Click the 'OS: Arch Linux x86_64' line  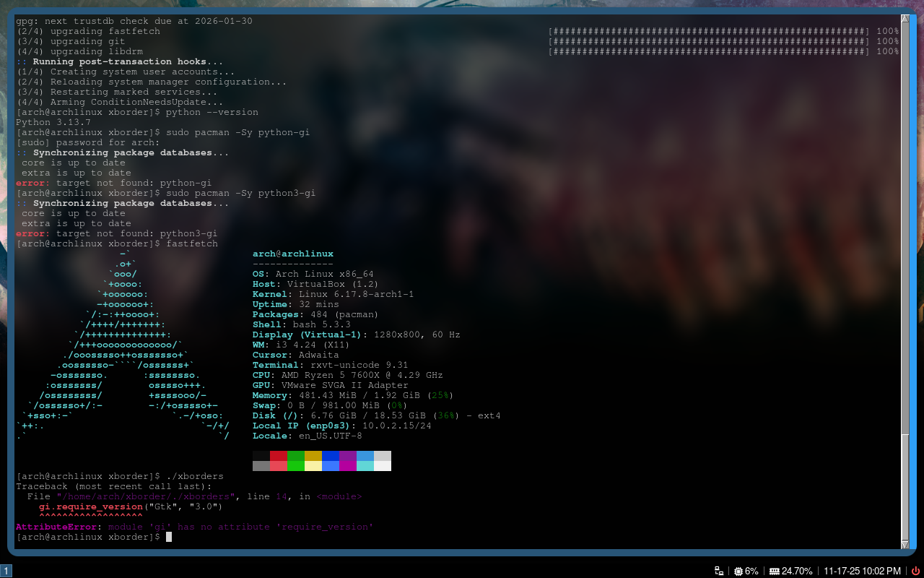[313, 274]
